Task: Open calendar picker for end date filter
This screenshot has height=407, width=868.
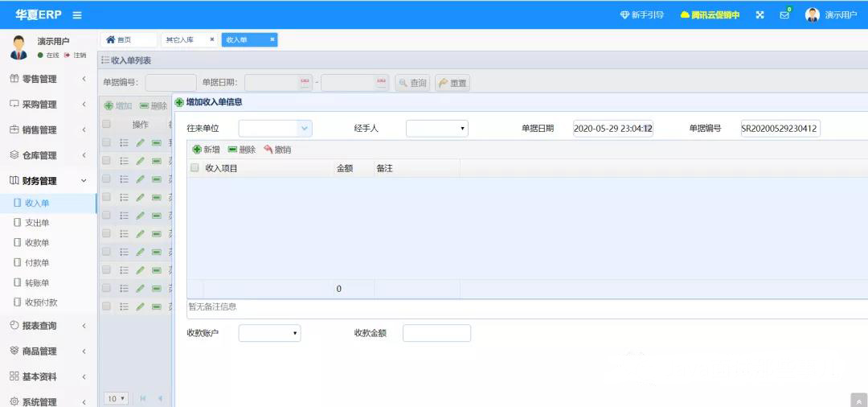Action: click(382, 83)
